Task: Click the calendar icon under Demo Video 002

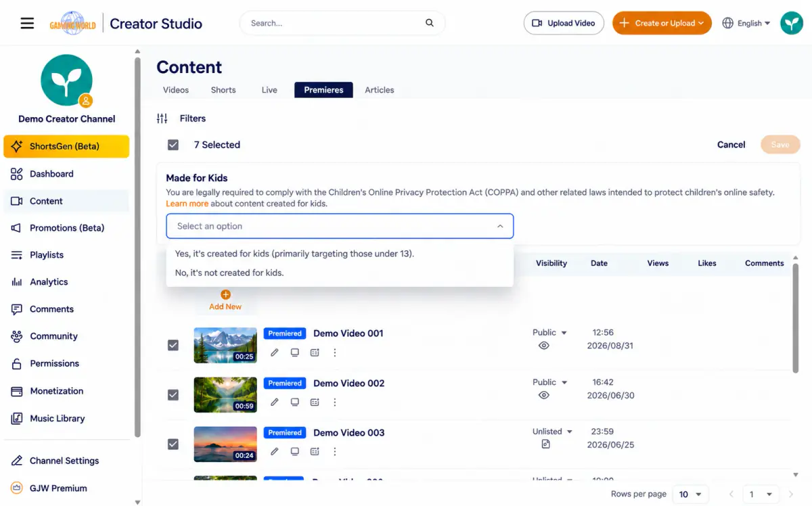Action: [315, 402]
